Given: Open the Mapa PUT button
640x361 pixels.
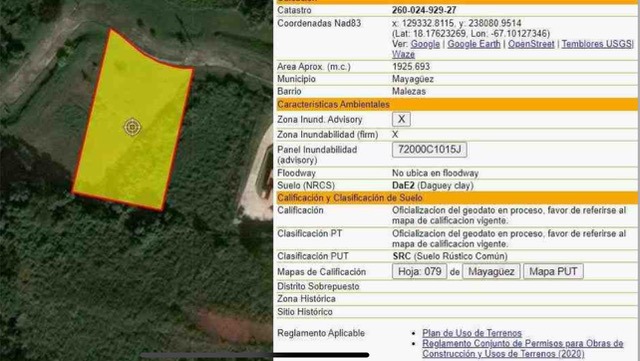Looking at the screenshot, I should [553, 272].
